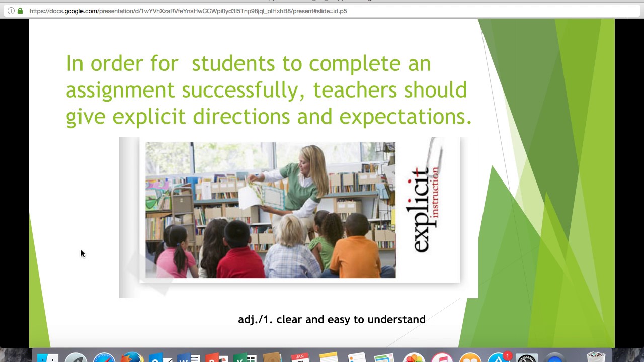
Task: Click the green secure lock icon
Action: click(x=20, y=11)
